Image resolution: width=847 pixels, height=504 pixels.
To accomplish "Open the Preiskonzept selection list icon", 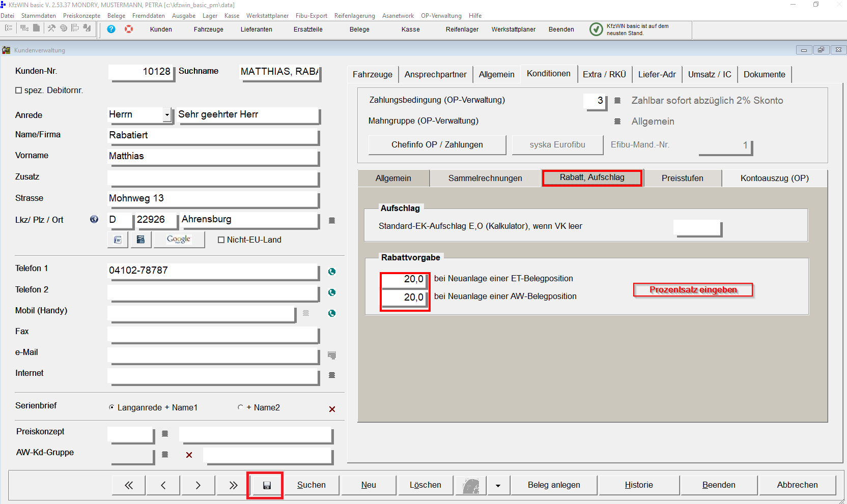I will (165, 434).
